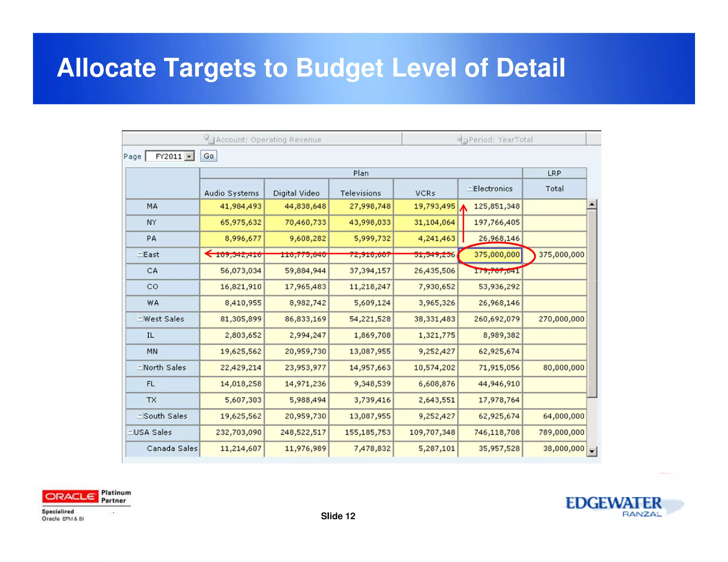Click the scrollbar up arrow

pos(592,204)
